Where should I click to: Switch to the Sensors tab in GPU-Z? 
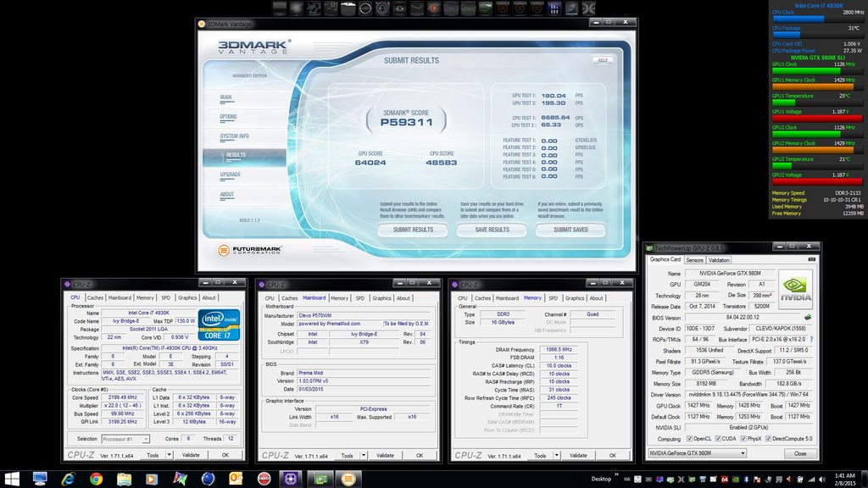(x=694, y=260)
